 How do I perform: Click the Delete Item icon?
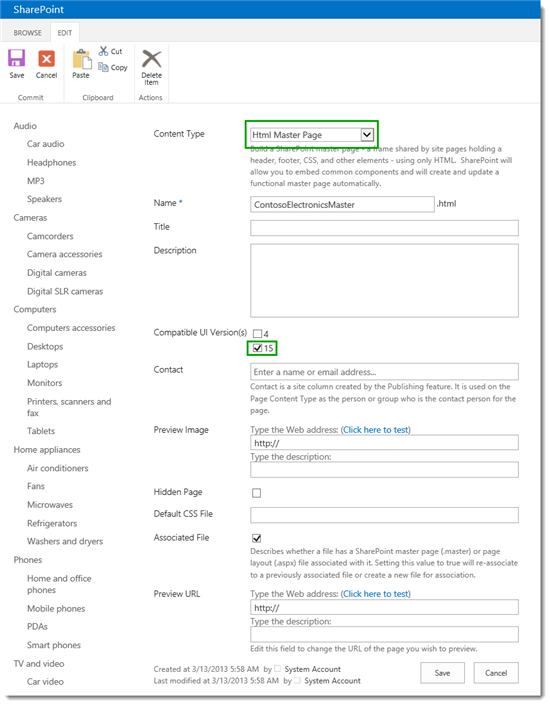point(152,59)
